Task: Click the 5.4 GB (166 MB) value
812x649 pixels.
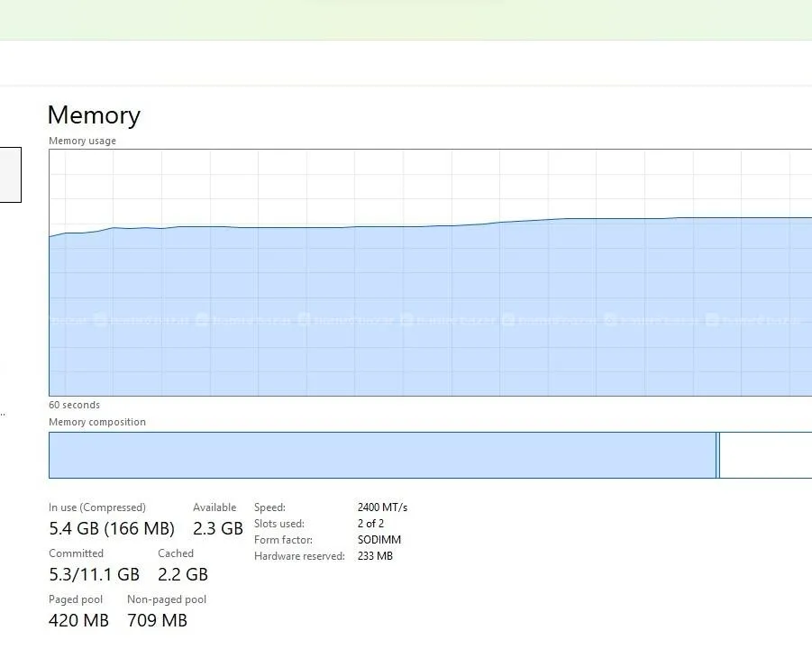Action: [112, 528]
